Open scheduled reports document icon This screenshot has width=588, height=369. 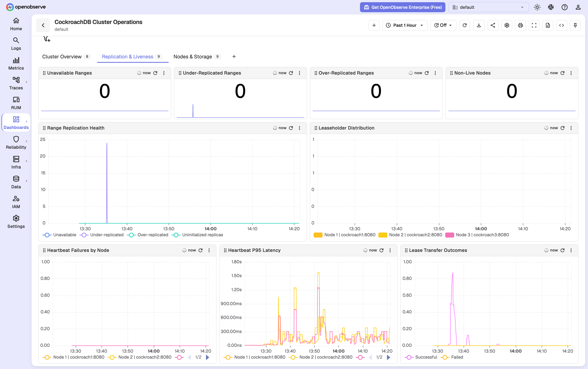[x=548, y=25]
